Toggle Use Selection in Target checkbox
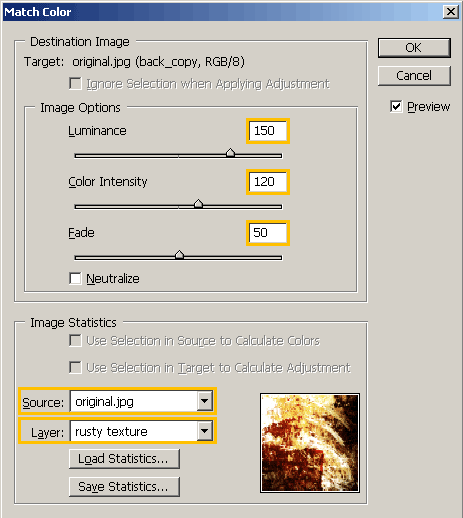 pyautogui.click(x=75, y=368)
